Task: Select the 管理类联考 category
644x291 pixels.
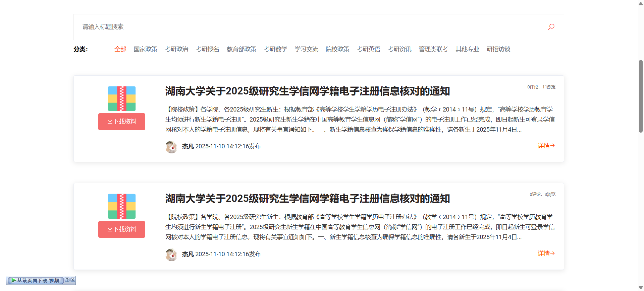Action: (x=433, y=49)
